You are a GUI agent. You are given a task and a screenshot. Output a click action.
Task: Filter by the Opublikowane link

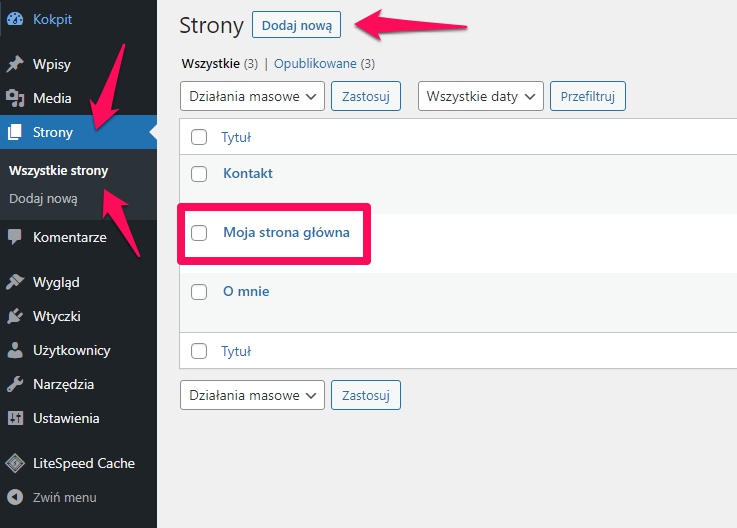coord(315,64)
